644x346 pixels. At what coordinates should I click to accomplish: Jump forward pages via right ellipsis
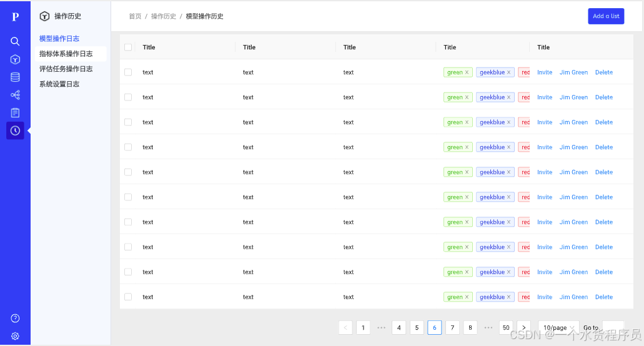point(488,327)
